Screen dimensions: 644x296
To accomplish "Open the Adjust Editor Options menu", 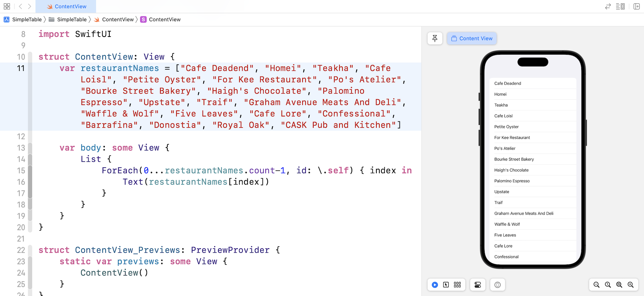I will point(620,6).
